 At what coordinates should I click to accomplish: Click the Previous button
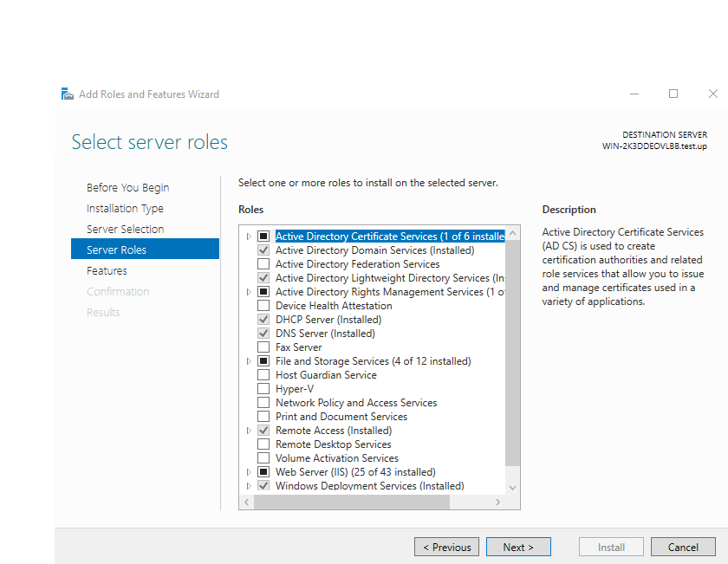[446, 547]
